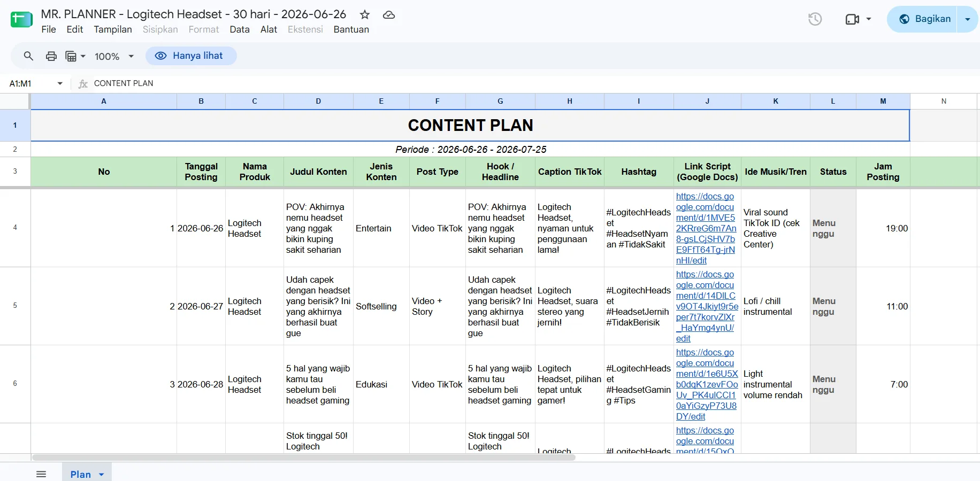Screen dimensions: 980x481
Task: Select column D header
Action: pyautogui.click(x=318, y=101)
